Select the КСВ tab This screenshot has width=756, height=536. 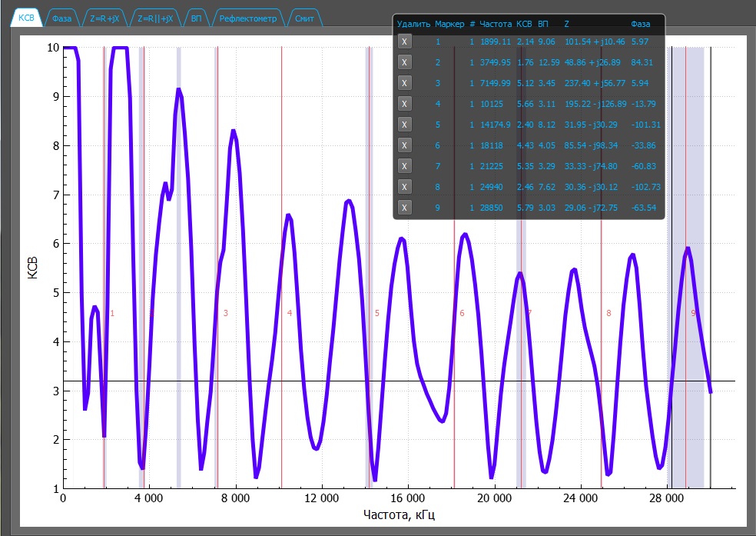tap(25, 17)
